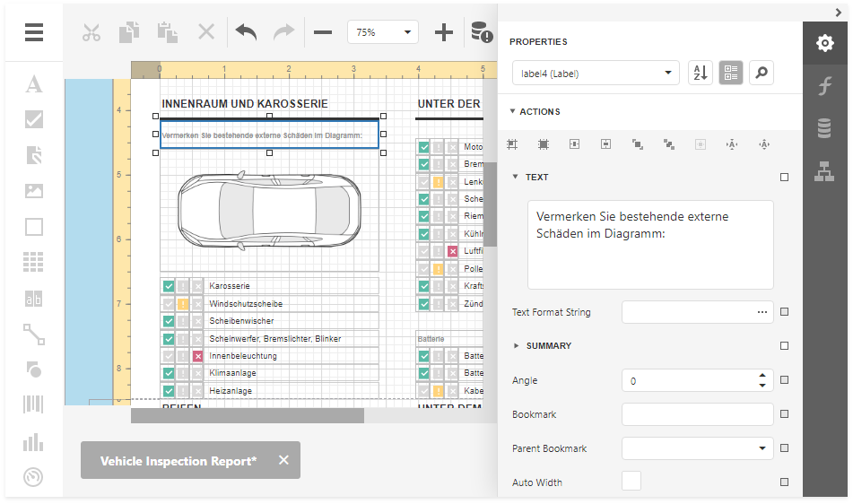Image resolution: width=853 pixels, height=504 pixels.
Task: Open the Report Explorer hierarchy tab
Action: [824, 170]
